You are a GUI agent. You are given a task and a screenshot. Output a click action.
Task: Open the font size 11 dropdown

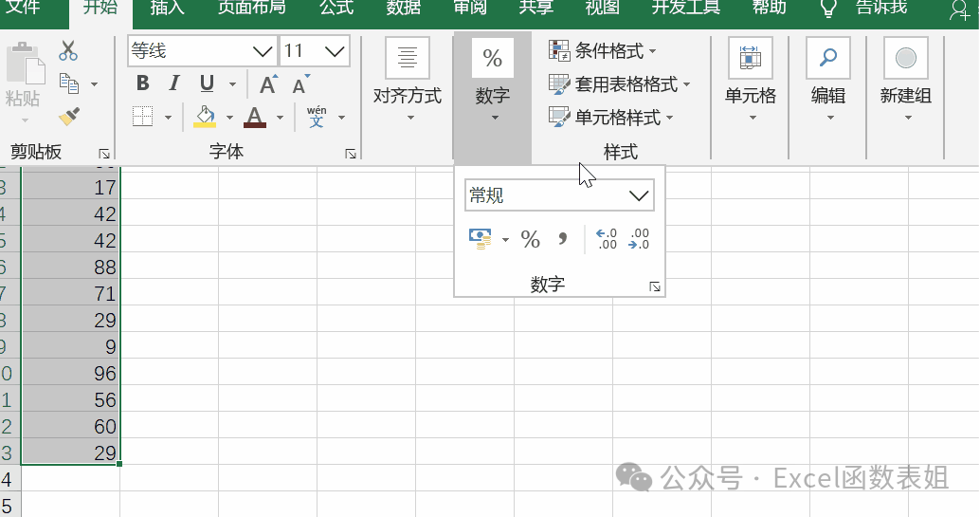coord(335,51)
